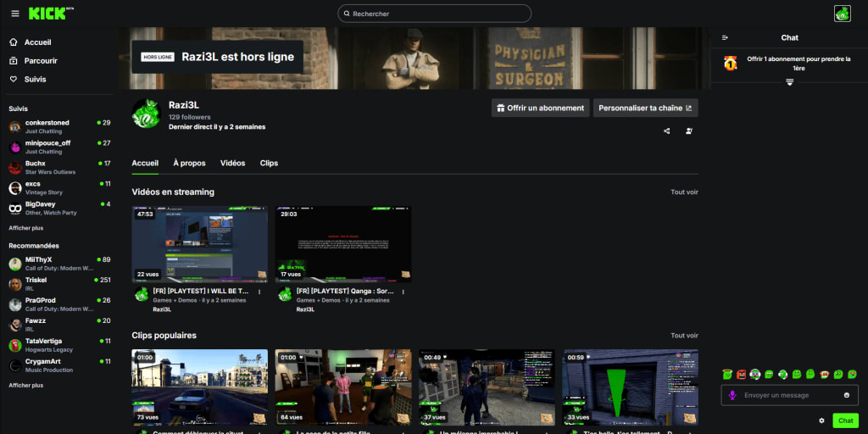Click the Games + Demos category under Qanga video
This screenshot has width=868, height=434.
click(x=319, y=301)
